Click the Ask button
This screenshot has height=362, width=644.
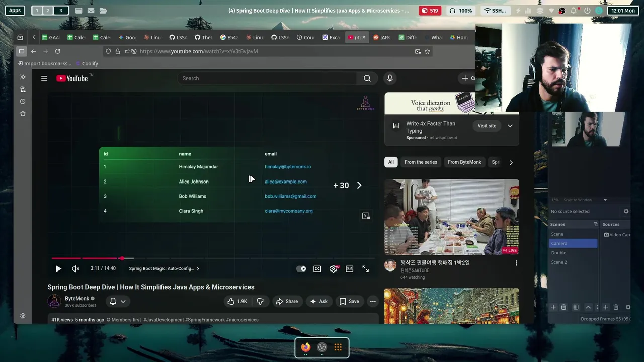[318, 301]
